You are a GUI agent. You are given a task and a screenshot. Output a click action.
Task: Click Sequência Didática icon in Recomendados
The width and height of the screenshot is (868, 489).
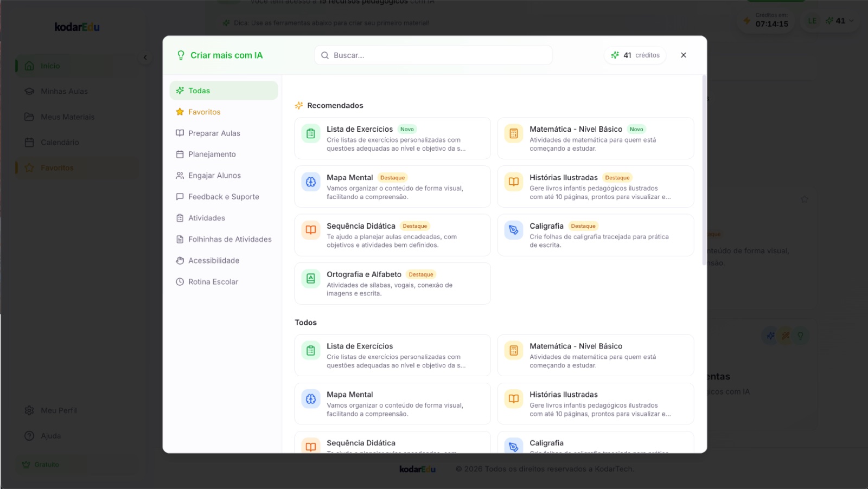point(311,230)
